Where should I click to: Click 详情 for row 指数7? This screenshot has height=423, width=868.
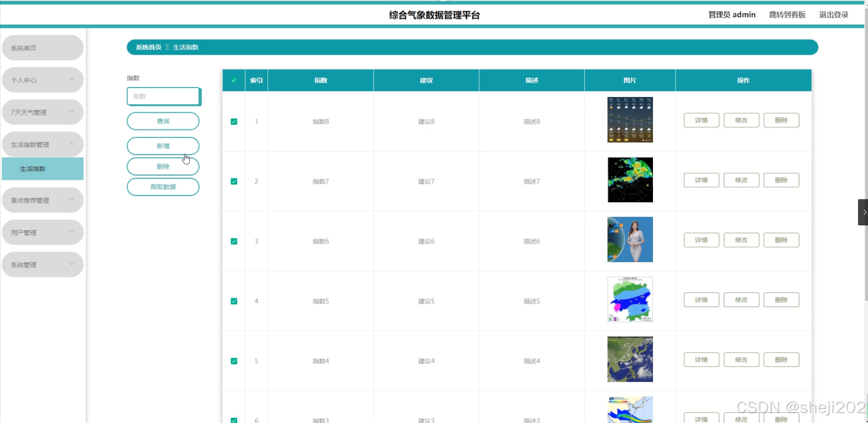701,180
